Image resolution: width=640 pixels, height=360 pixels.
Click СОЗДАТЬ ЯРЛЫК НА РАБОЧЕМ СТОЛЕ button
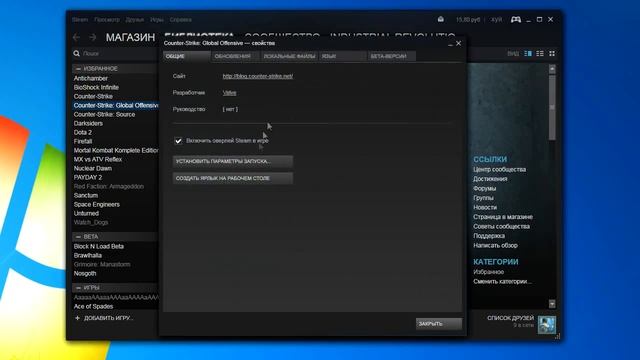pos(233,178)
